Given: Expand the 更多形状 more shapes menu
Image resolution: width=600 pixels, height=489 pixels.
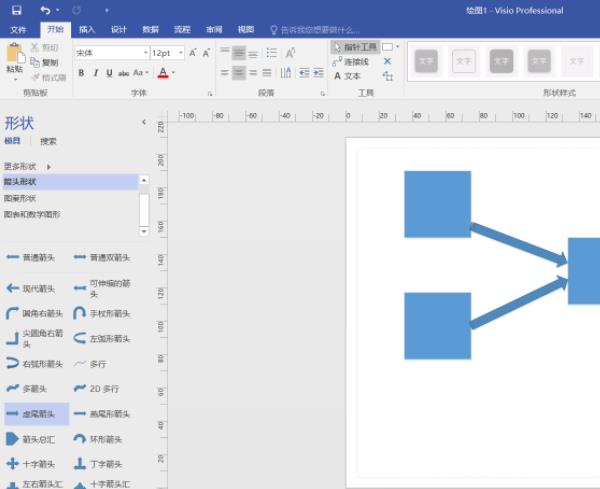Looking at the screenshot, I should pos(28,166).
